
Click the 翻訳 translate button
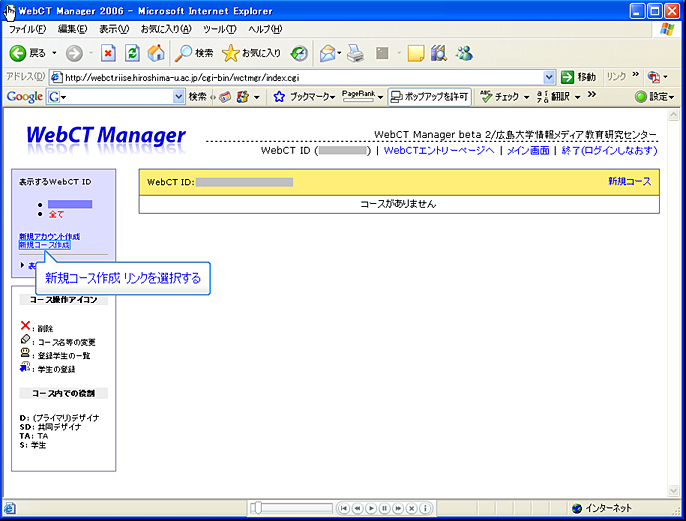tap(553, 97)
